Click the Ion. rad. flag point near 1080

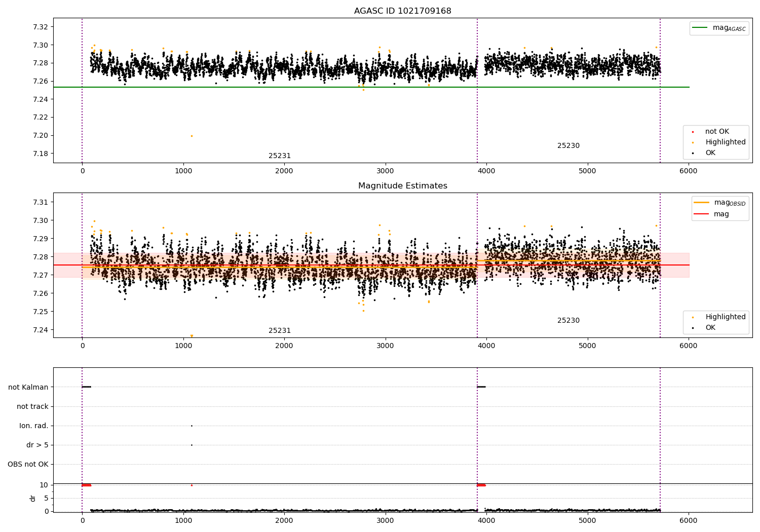pyautogui.click(x=192, y=426)
